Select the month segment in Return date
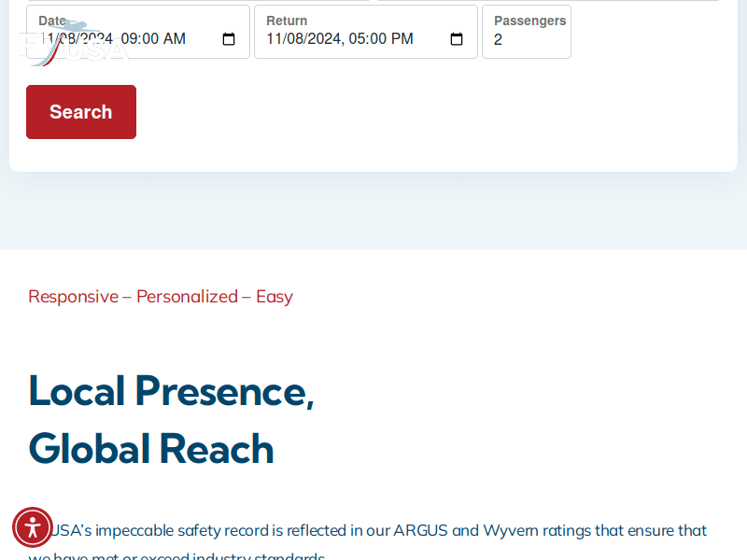Image resolution: width=747 pixels, height=560 pixels. click(275, 39)
